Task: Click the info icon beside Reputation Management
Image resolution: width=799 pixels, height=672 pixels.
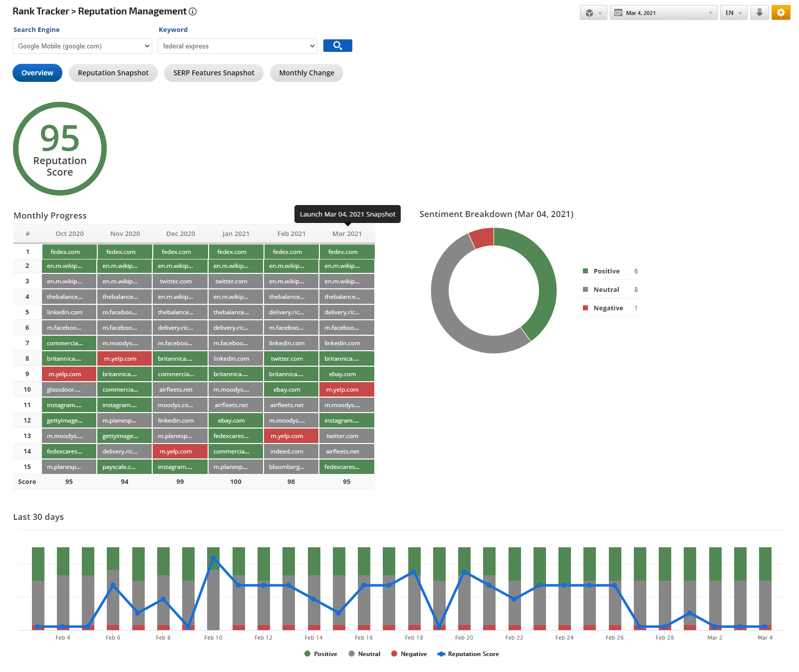Action: tap(193, 11)
